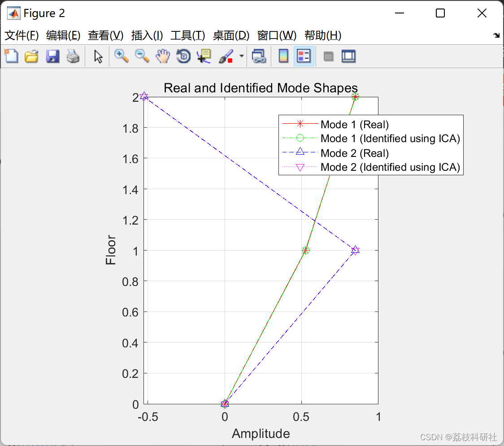Save the figure using the floppy disk icon

tap(52, 56)
